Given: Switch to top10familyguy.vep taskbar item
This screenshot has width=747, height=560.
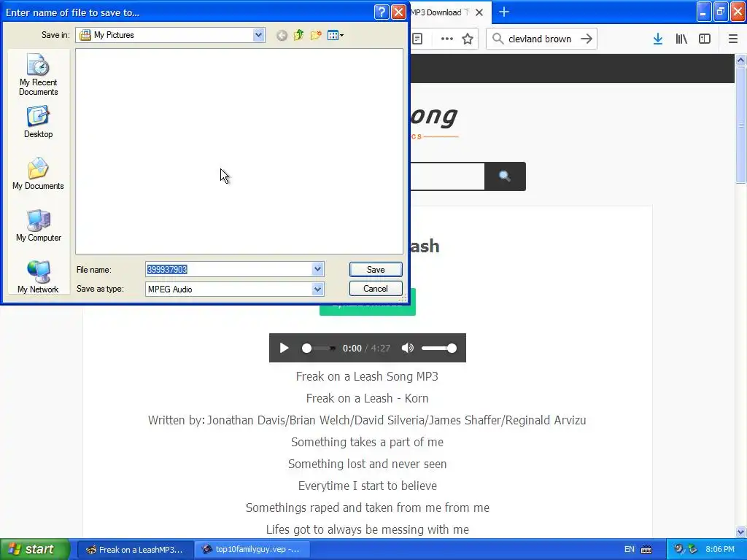Looking at the screenshot, I should click(252, 549).
